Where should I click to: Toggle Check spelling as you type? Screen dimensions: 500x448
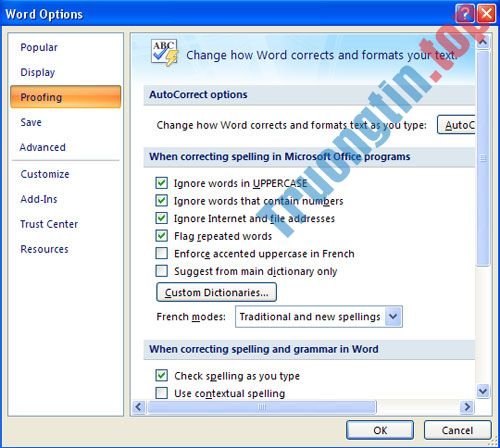click(x=162, y=376)
